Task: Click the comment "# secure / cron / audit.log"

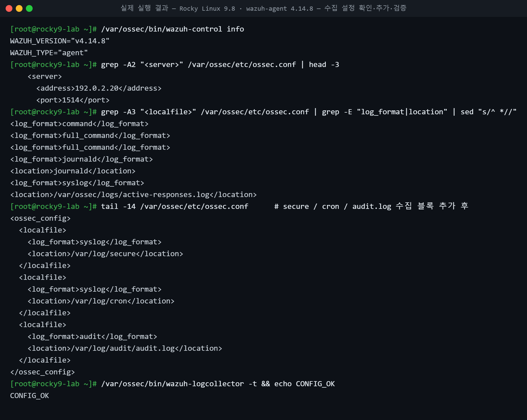Action: 333,206
